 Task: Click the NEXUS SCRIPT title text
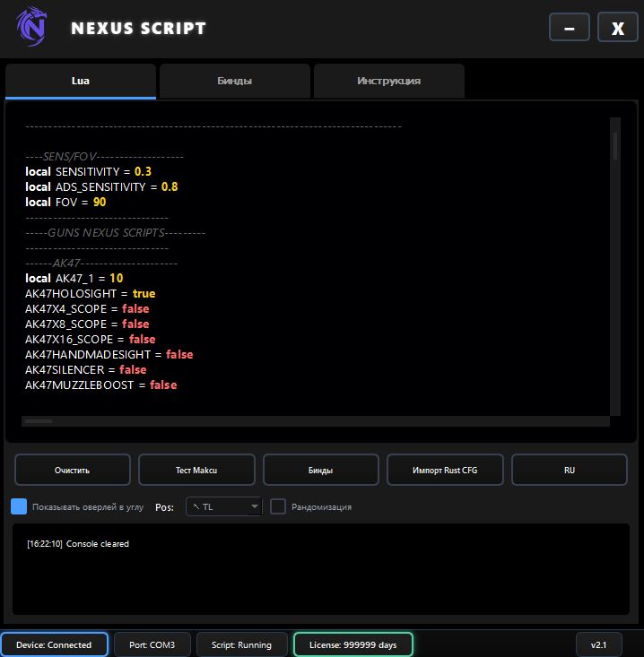[138, 28]
